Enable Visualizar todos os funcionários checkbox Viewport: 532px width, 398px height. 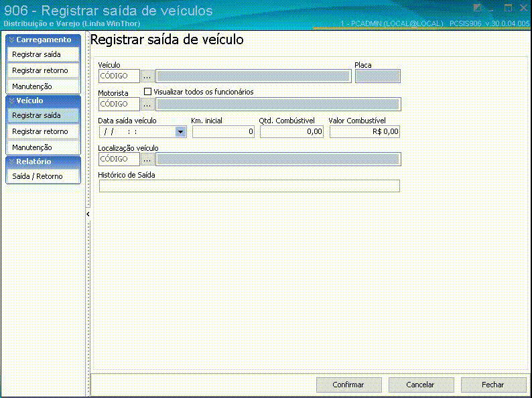pyautogui.click(x=147, y=92)
